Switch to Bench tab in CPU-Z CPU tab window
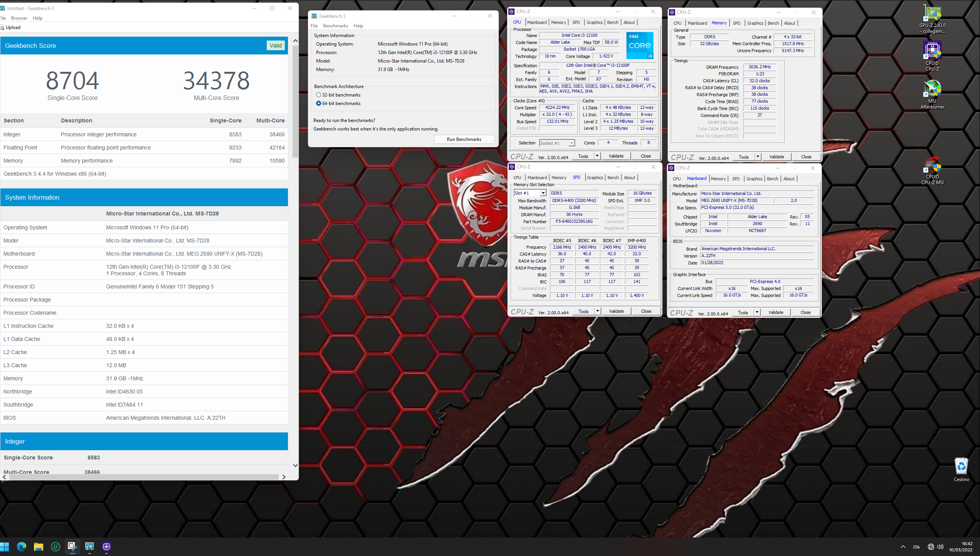The width and height of the screenshot is (980, 556). (613, 22)
